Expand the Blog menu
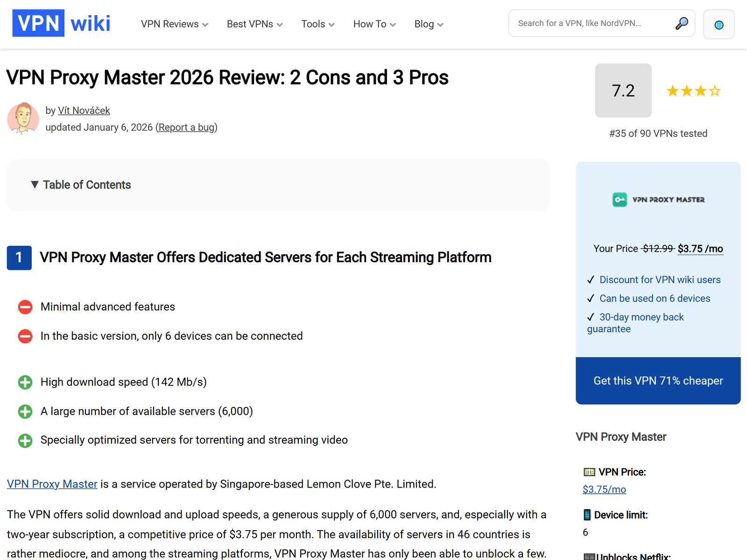Viewport: 747px width, 560px height. click(429, 24)
